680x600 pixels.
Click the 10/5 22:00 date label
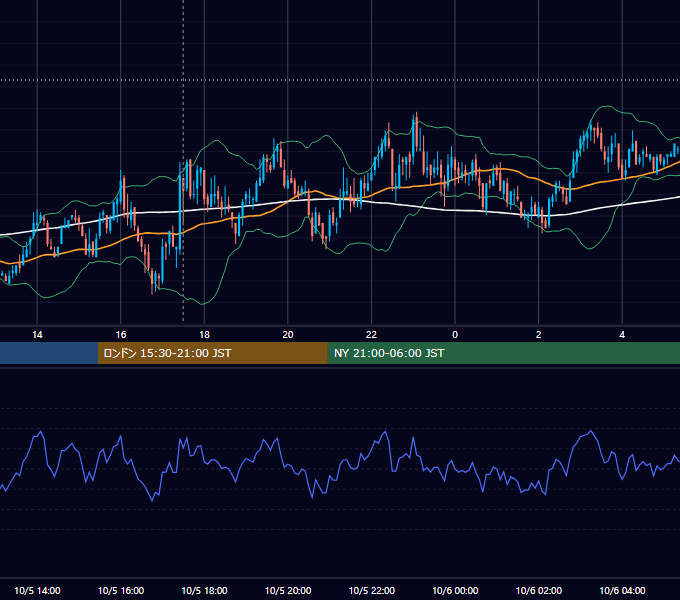click(372, 590)
